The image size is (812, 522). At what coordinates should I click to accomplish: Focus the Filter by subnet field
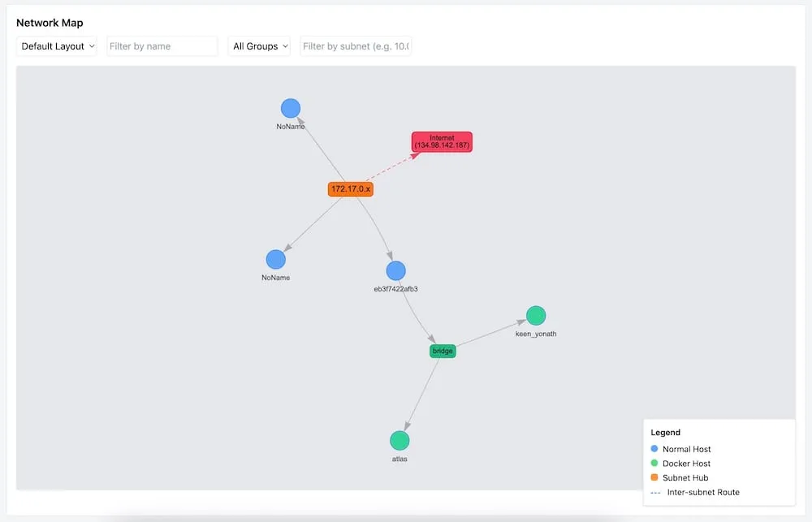[x=356, y=46]
